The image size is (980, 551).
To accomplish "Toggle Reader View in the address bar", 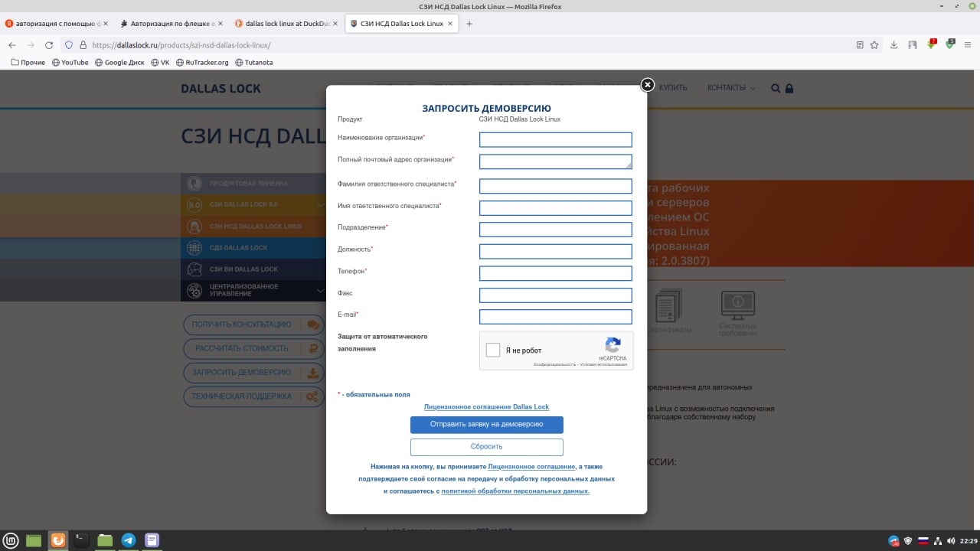I will tap(860, 45).
